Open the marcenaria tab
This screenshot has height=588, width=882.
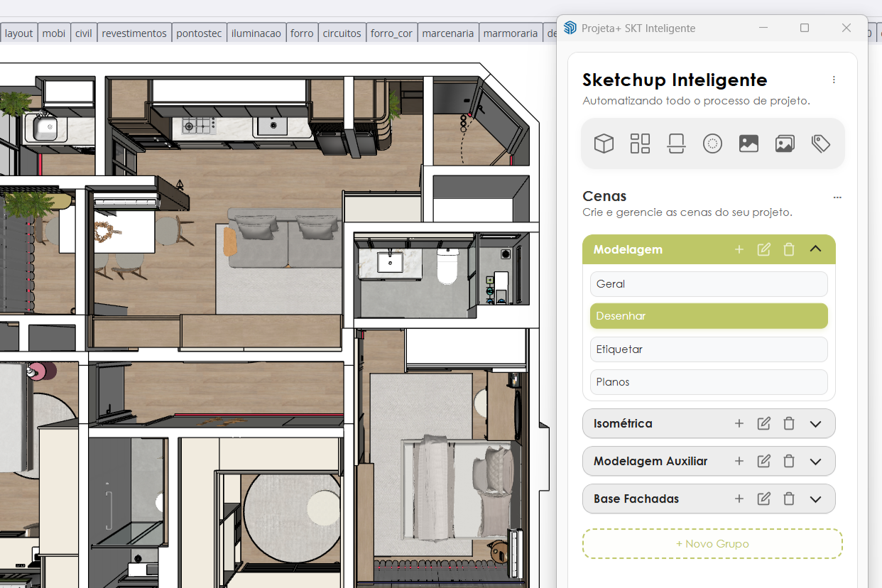click(x=448, y=32)
